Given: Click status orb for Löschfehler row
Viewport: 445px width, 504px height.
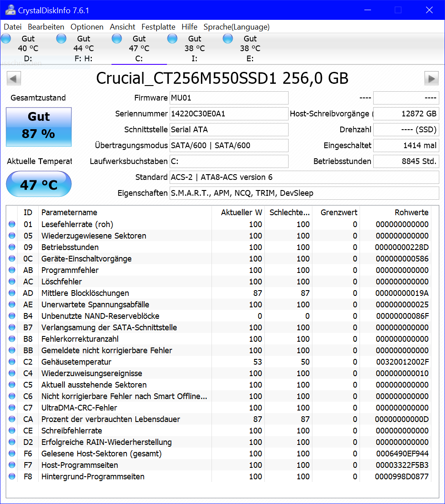Looking at the screenshot, I should [12, 282].
